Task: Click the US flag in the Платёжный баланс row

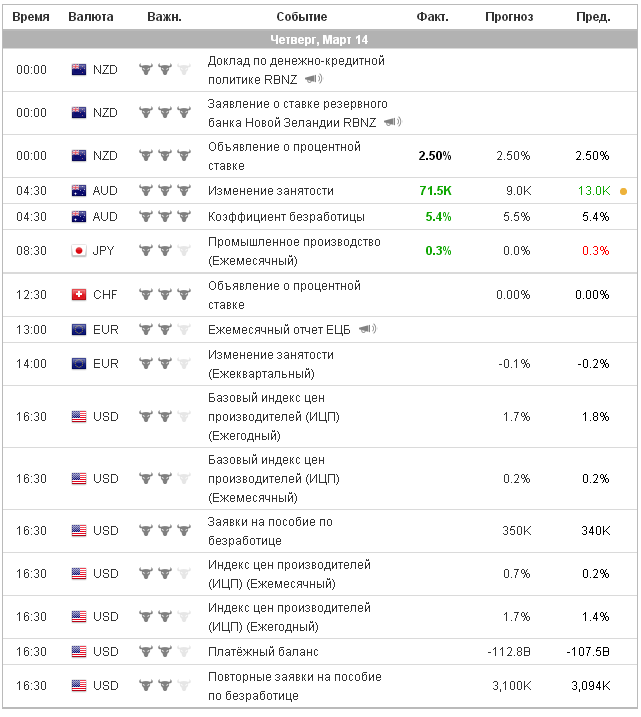Action: click(79, 652)
